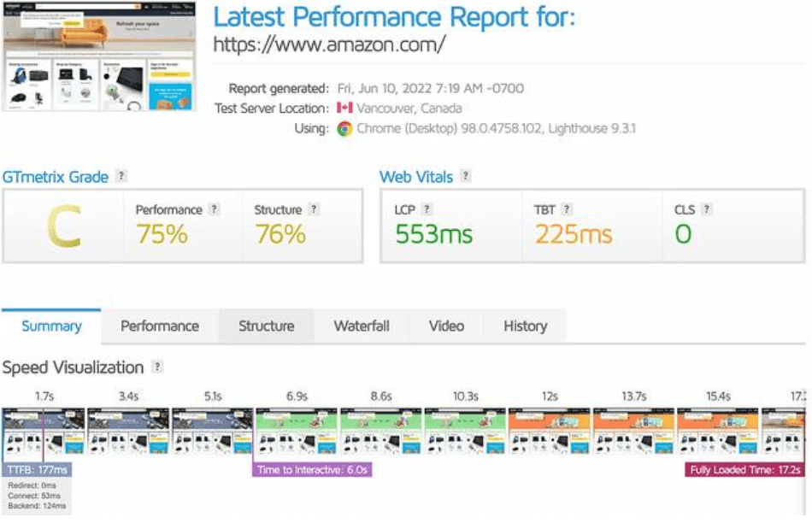
Task: Click the Redirect: 0ms entry
Action: click(x=32, y=485)
